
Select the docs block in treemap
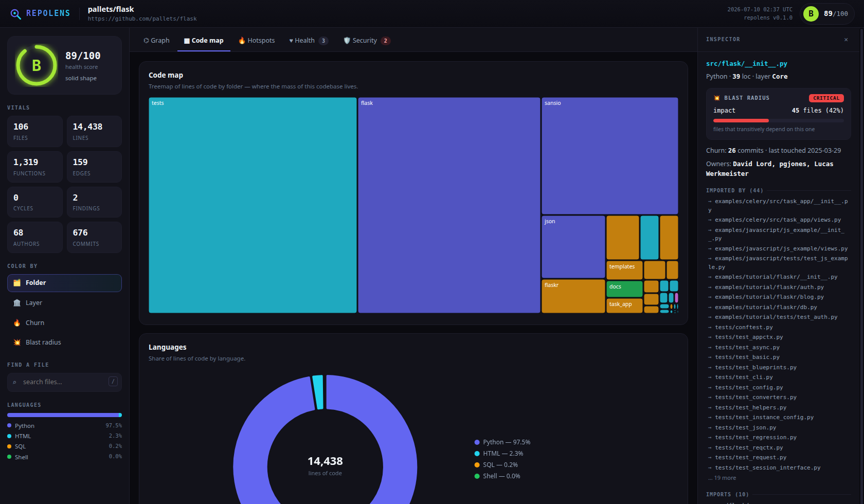pos(624,289)
